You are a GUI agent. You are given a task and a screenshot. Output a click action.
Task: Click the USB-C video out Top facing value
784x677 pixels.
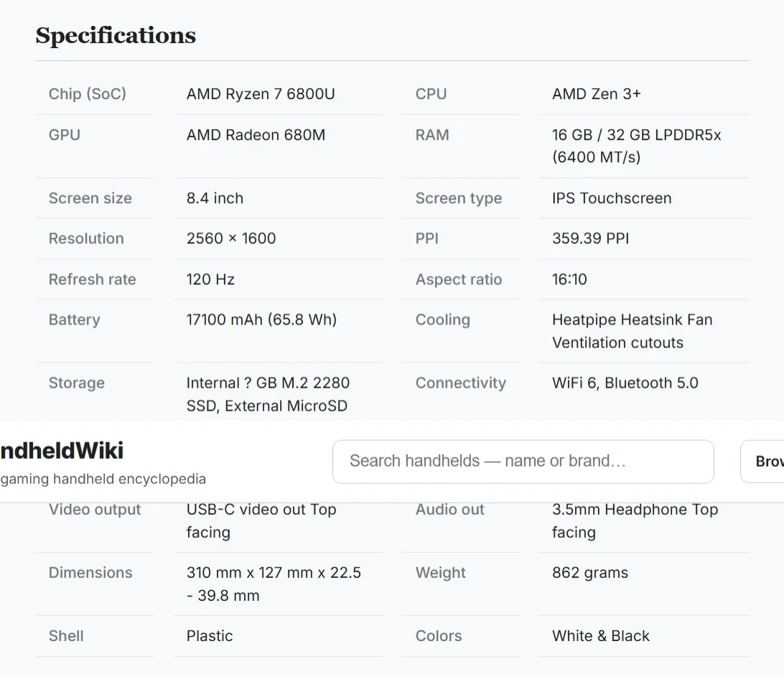coord(261,520)
